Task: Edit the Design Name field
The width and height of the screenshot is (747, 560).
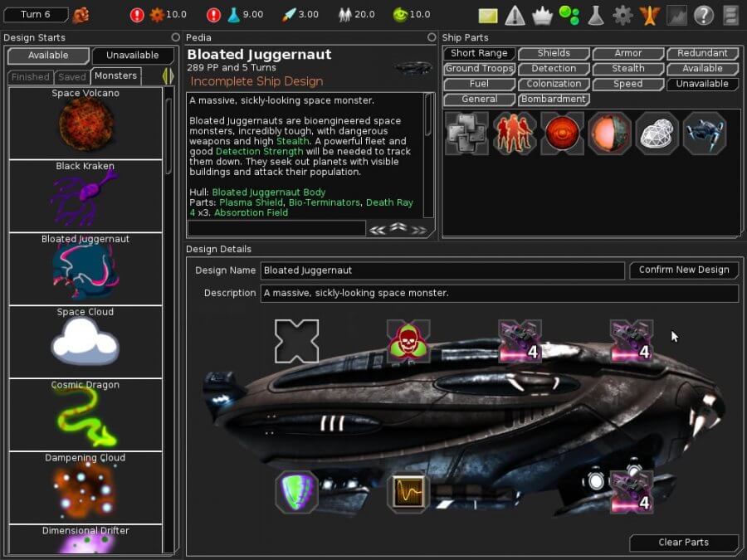Action: pos(442,270)
